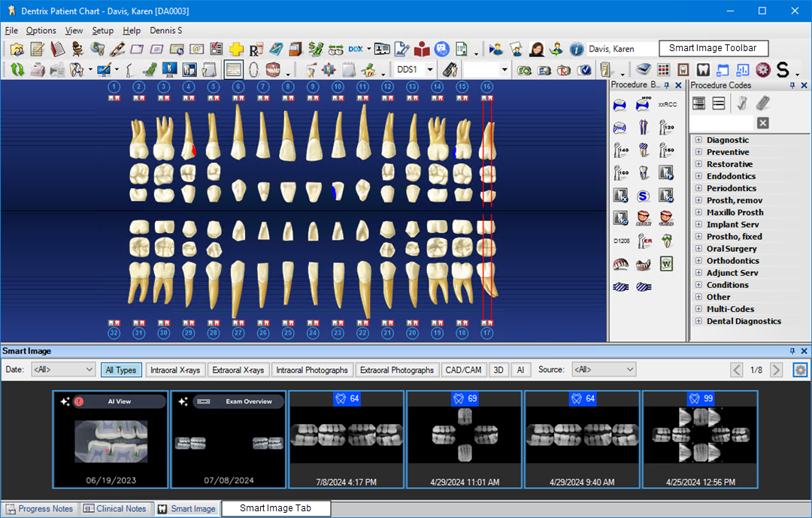Open the Options menu

[x=41, y=30]
